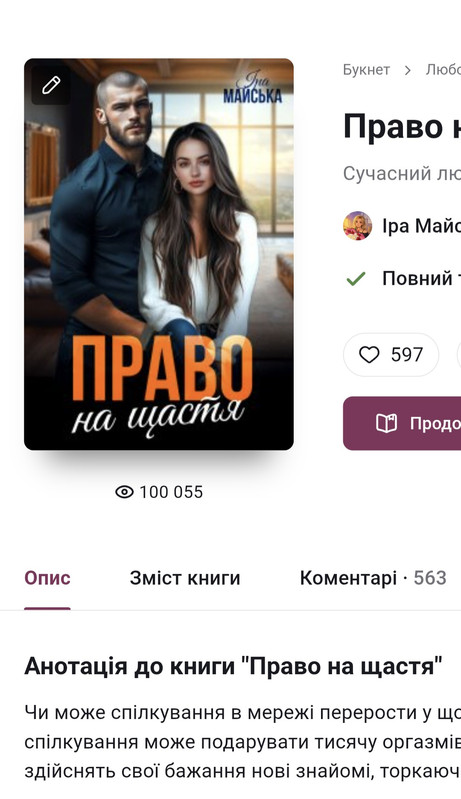Continue reading via the 'Продо…' button
This screenshot has width=461, height=799.
click(402, 423)
